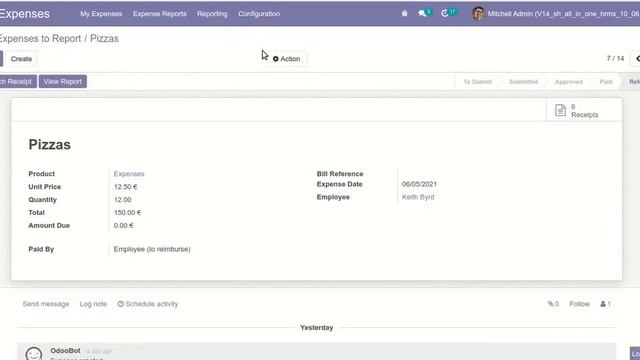Image resolution: width=640 pixels, height=360 pixels.
Task: Click the expense date 06/05/2021
Action: tap(419, 184)
